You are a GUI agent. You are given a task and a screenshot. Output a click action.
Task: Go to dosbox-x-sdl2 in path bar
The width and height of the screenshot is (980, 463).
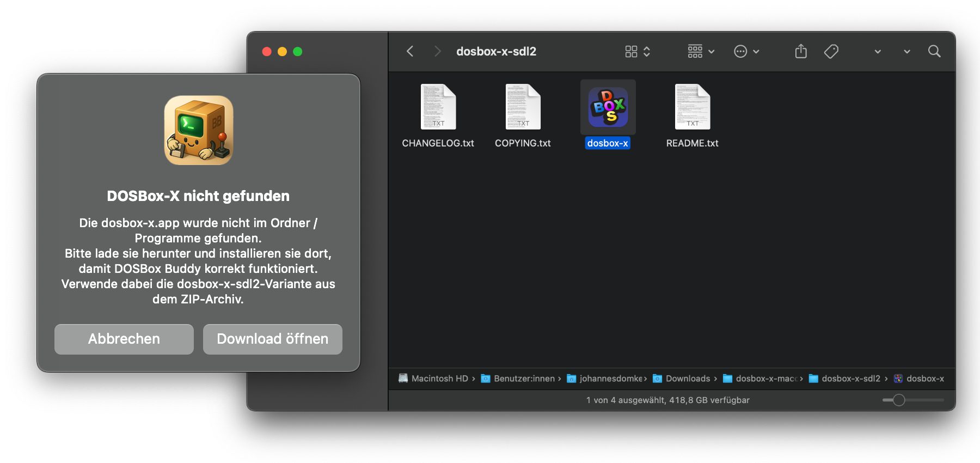pyautogui.click(x=850, y=379)
